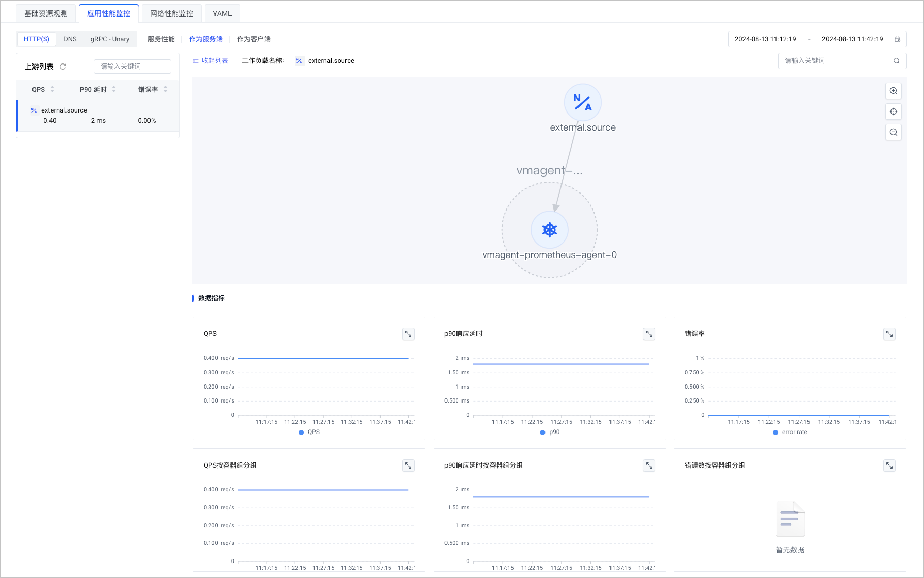Viewport: 924px width, 578px height.
Task: Click the 2 ms latency value in upstream row
Action: (98, 121)
